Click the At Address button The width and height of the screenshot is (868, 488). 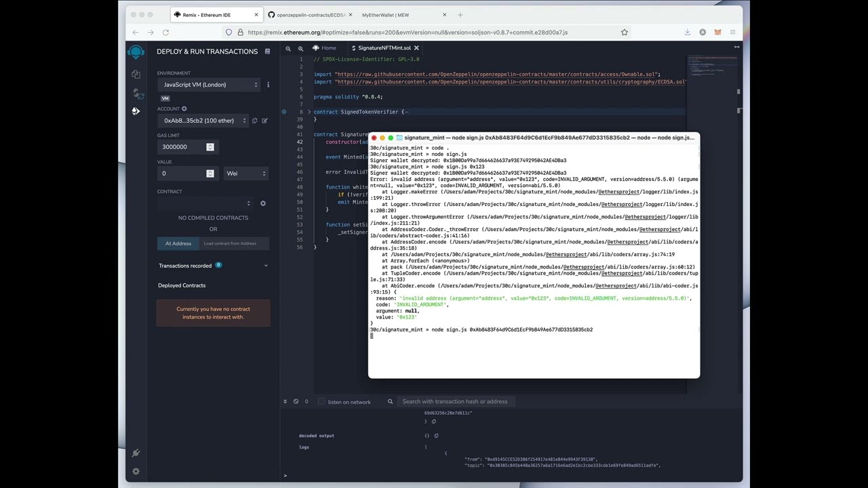click(x=178, y=243)
